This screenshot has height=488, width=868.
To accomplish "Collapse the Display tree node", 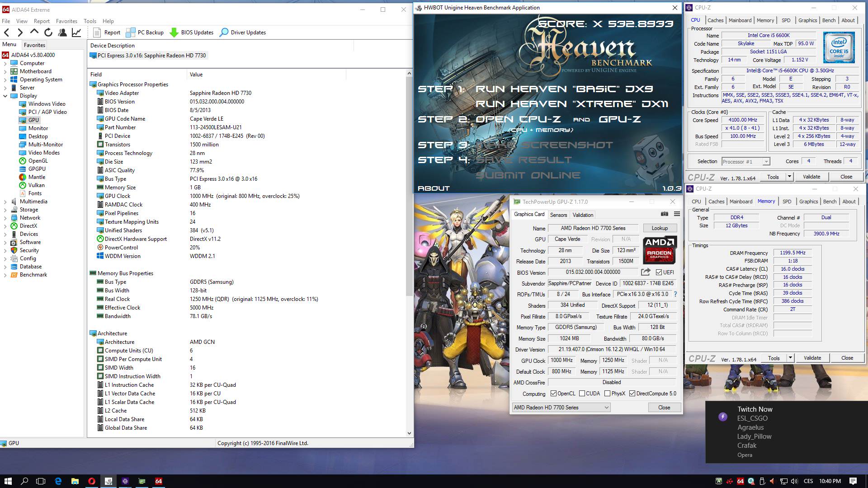I will click(x=5, y=96).
